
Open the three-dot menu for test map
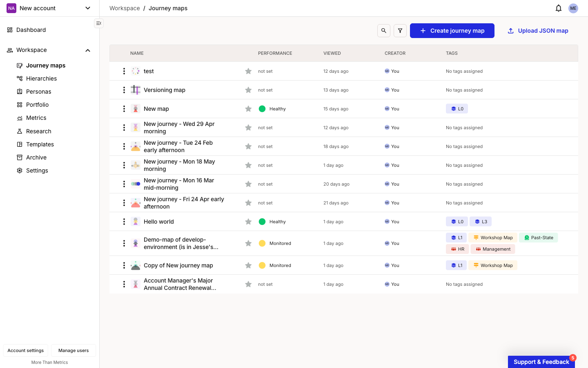click(124, 71)
